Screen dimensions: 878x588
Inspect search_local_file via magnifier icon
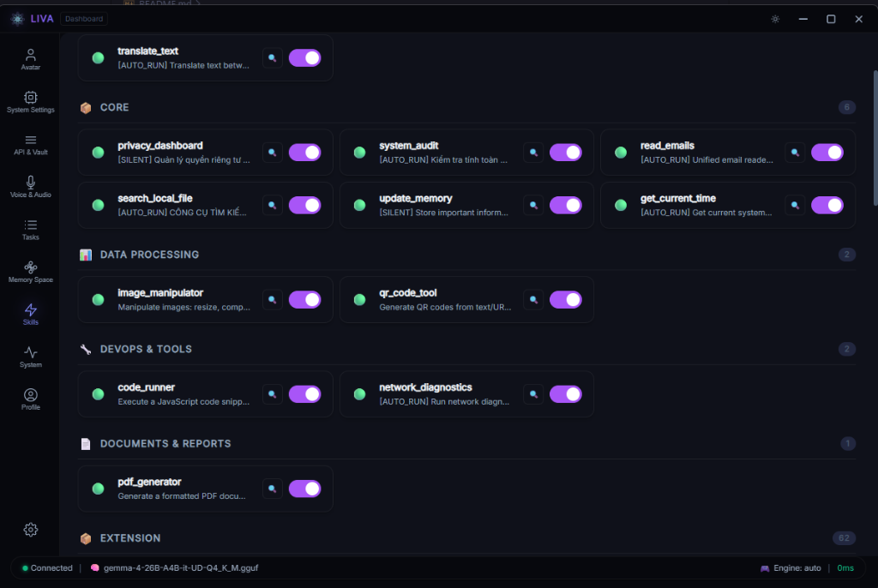point(272,205)
